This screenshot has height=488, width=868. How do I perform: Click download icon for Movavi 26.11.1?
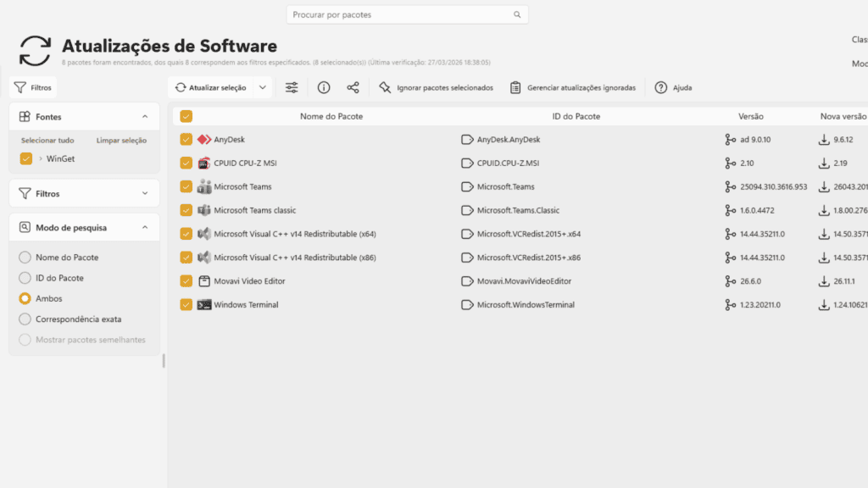click(824, 281)
